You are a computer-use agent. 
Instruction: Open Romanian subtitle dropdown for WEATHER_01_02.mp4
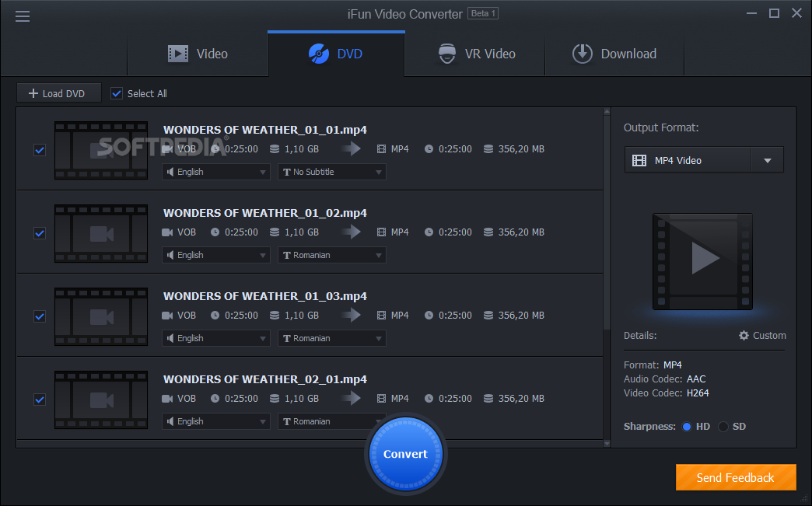(332, 255)
